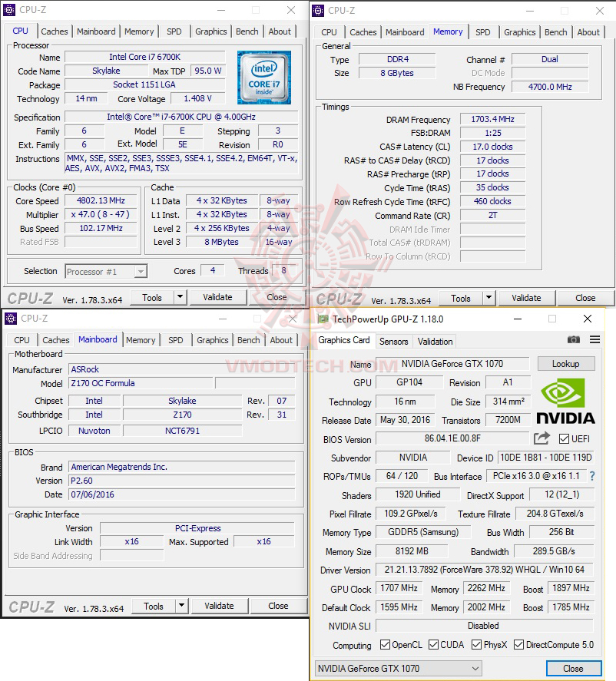Click the NVIDIA logo in GPU-Z
Image resolution: width=616 pixels, height=681 pixels.
565,401
